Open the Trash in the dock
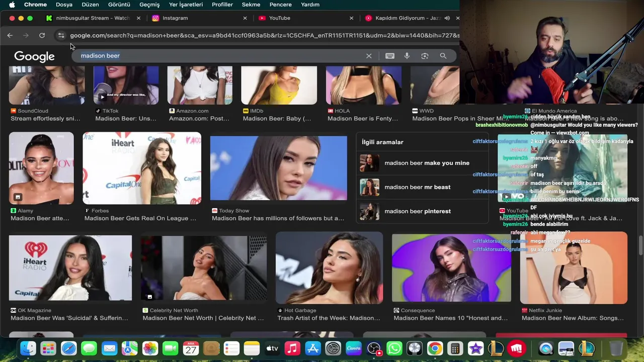 pyautogui.click(x=616, y=348)
